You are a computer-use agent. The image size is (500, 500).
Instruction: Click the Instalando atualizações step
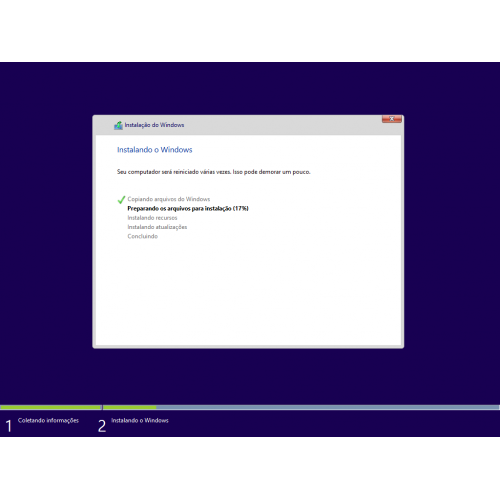click(x=157, y=227)
